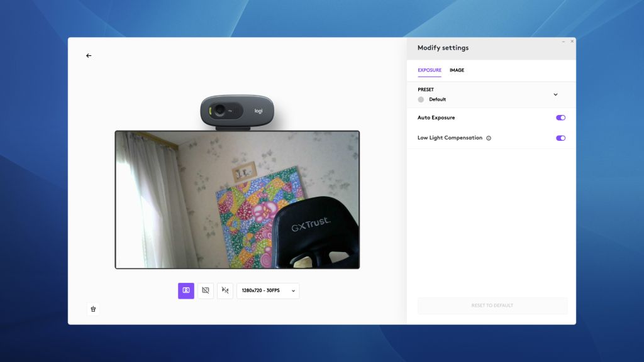Click the mirror flip video icon
644x362 pixels.
pos(225,290)
